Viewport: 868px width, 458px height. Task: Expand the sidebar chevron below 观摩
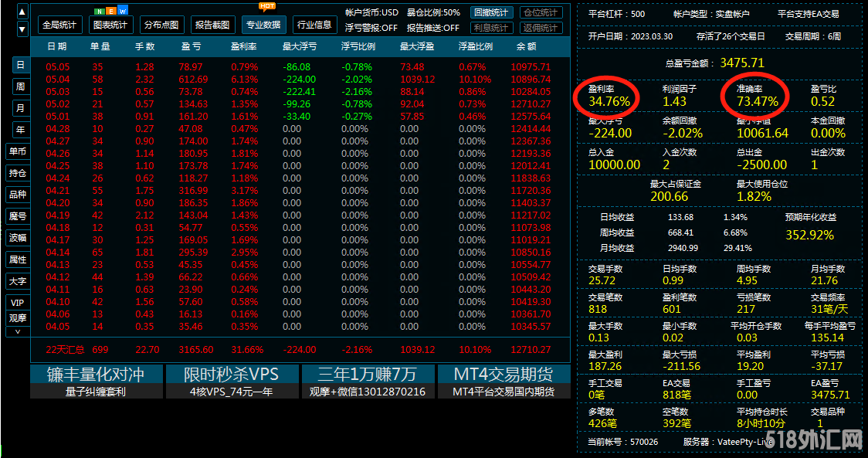point(18,332)
